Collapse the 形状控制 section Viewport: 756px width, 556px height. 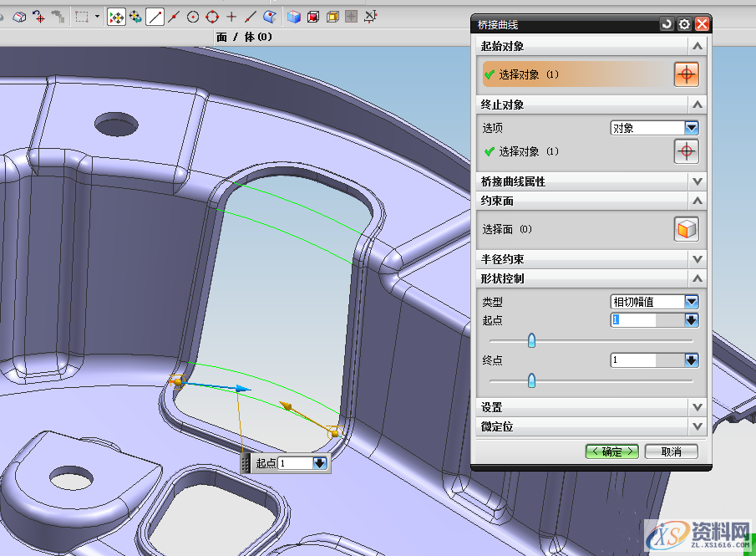[697, 278]
